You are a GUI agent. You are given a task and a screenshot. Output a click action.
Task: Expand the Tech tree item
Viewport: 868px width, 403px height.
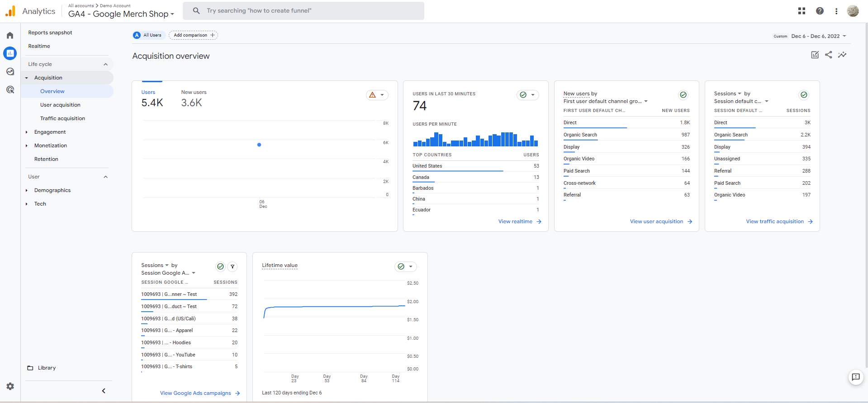27,204
